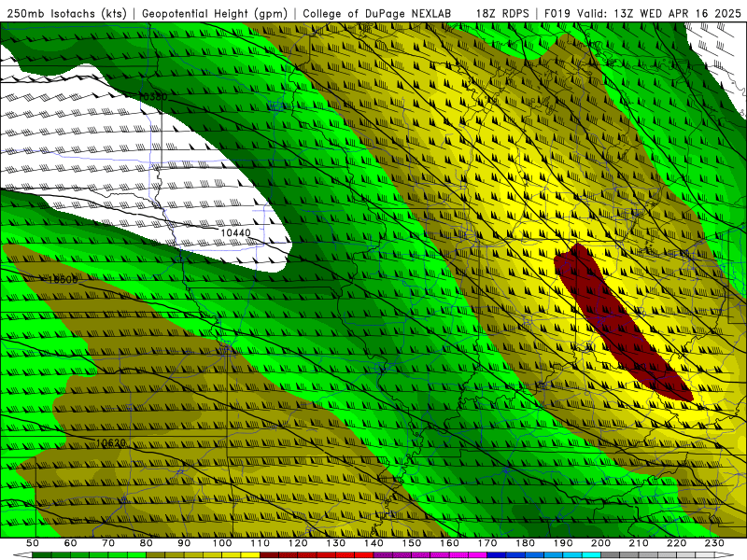The height and width of the screenshot is (560, 747).
Task: Click the 10440 height contour label
Action: pyautogui.click(x=235, y=232)
